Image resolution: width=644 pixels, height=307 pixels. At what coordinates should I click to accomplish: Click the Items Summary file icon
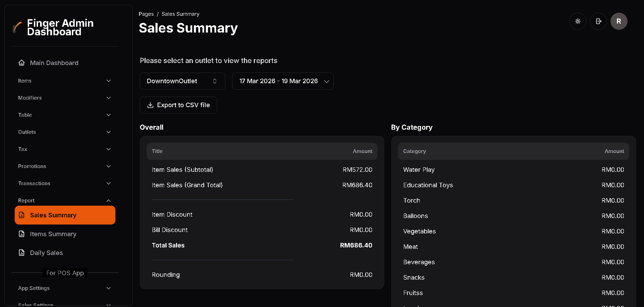point(22,234)
